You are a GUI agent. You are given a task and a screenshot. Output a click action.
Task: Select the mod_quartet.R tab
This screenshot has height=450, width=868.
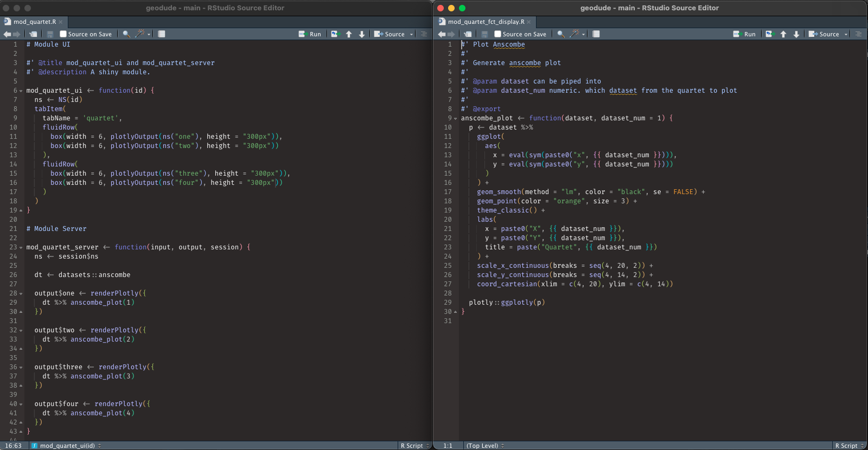pyautogui.click(x=34, y=22)
